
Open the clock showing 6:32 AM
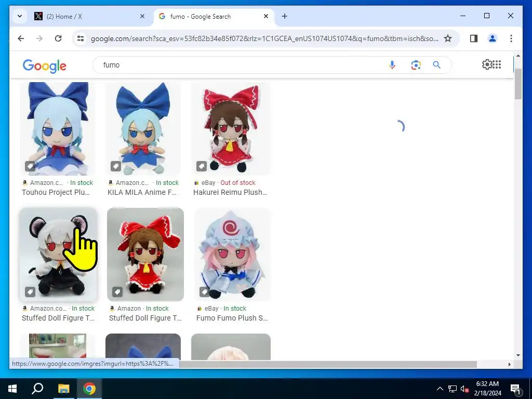pyautogui.click(x=487, y=389)
